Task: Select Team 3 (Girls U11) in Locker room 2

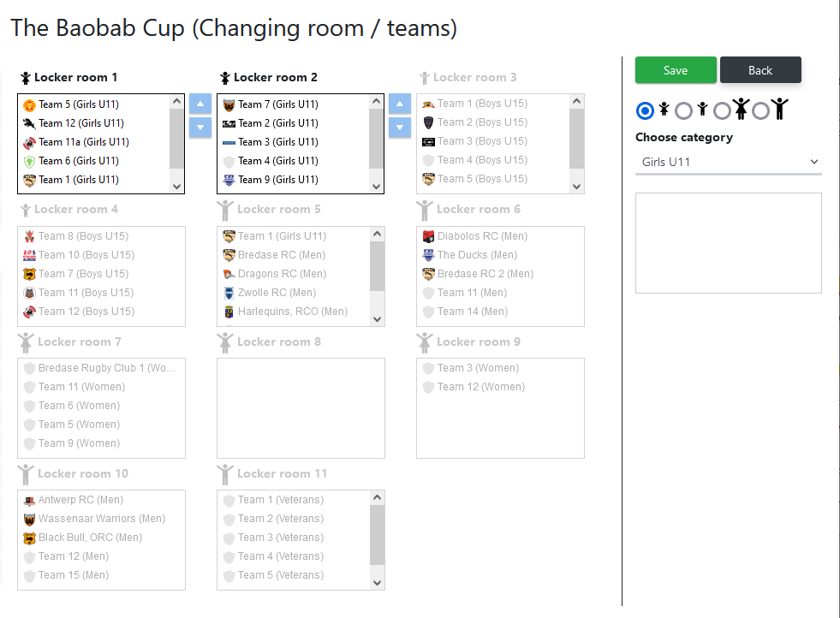Action: pyautogui.click(x=278, y=142)
